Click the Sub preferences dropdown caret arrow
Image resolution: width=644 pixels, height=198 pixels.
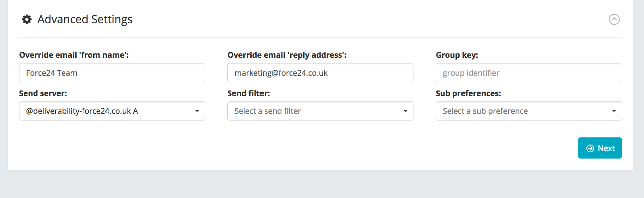click(614, 111)
